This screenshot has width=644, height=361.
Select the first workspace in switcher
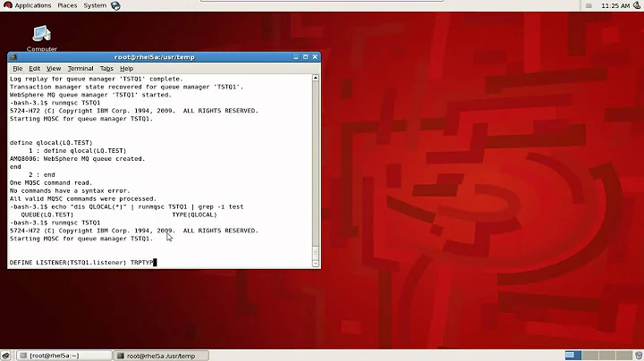(x=573, y=356)
